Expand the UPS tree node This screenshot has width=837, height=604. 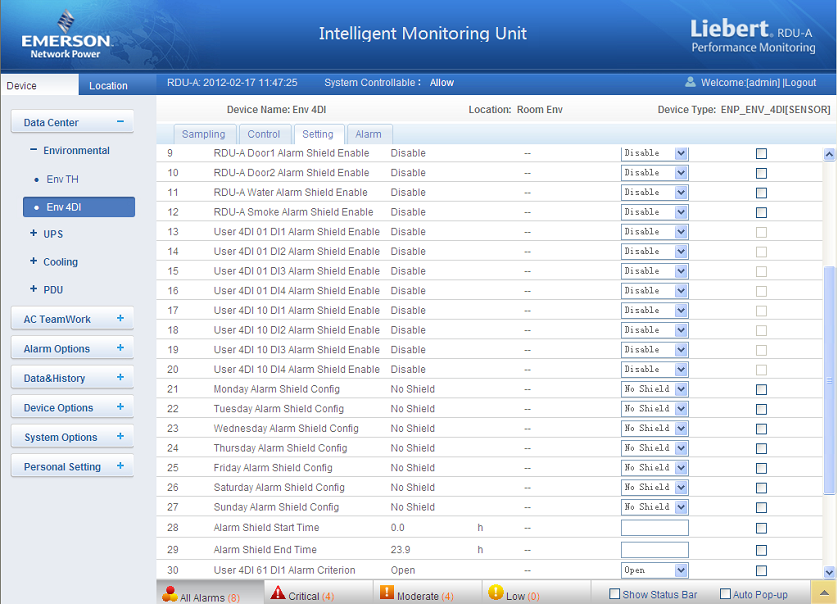tap(33, 234)
